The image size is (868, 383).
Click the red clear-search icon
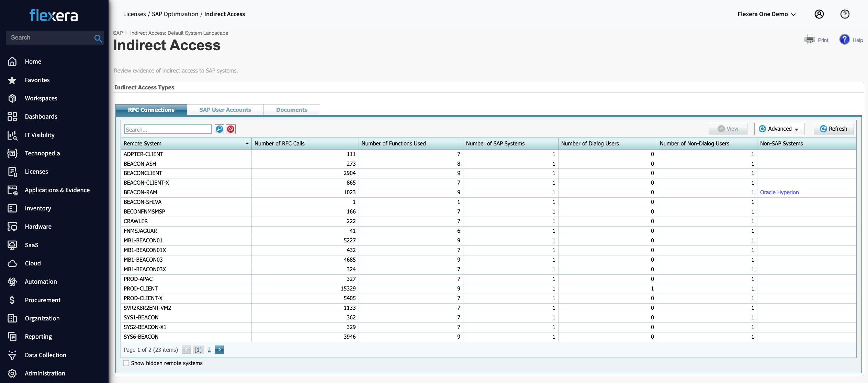pyautogui.click(x=231, y=129)
